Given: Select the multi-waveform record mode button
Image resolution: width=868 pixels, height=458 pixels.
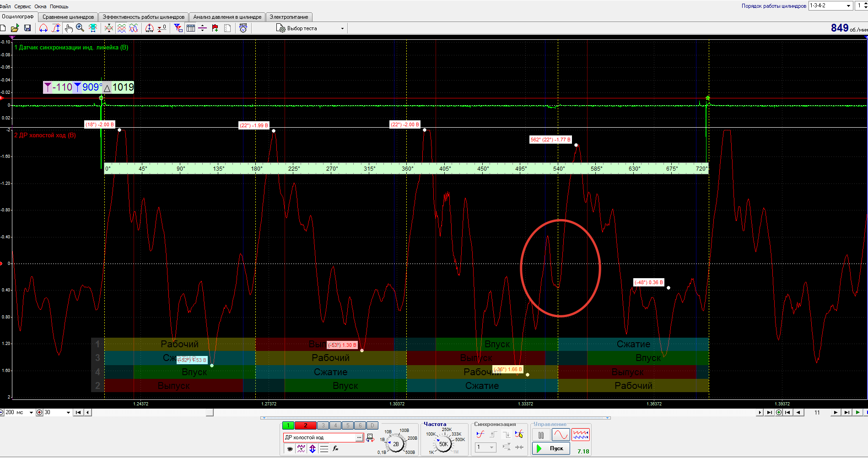Looking at the screenshot, I should click(x=581, y=435).
